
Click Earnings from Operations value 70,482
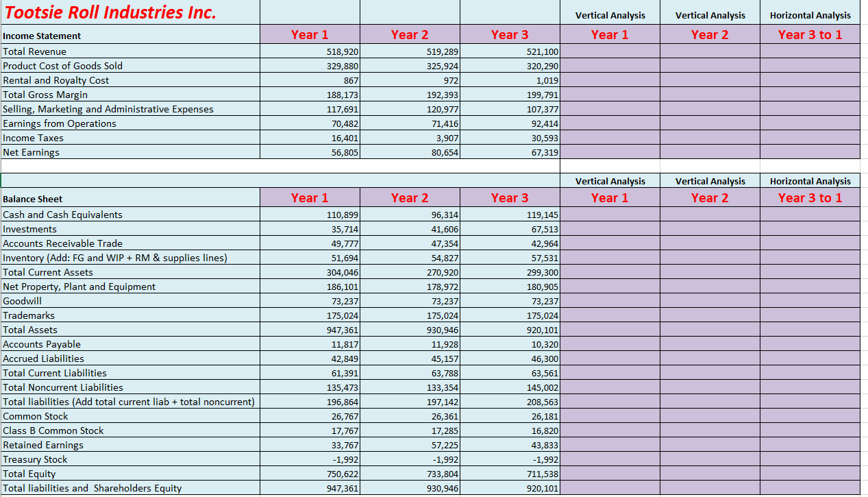tap(310, 123)
